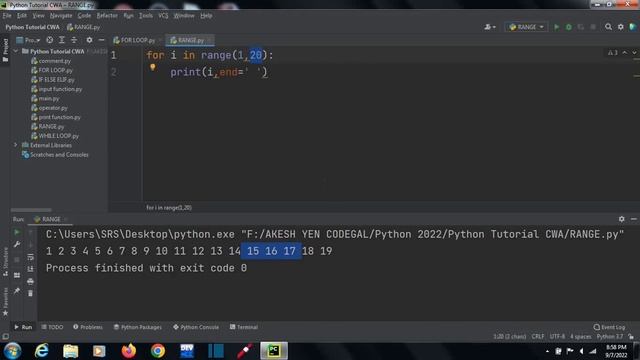This screenshot has height=360, width=640.
Task: Open the File menu
Action: [7, 16]
